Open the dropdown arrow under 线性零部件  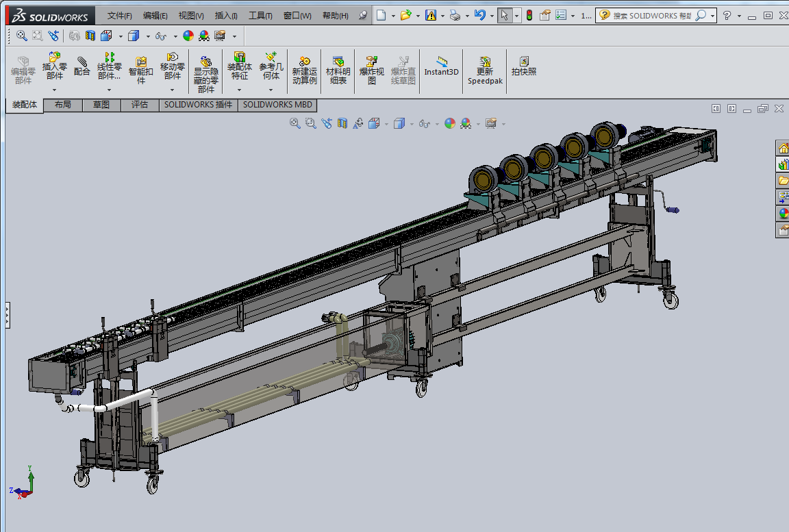109,90
